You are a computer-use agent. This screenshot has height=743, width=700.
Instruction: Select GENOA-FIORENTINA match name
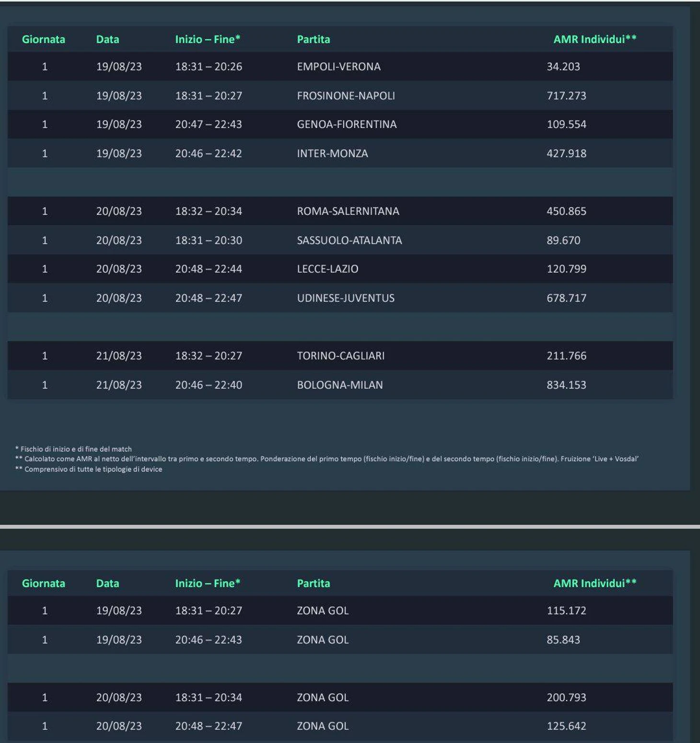[x=347, y=124]
